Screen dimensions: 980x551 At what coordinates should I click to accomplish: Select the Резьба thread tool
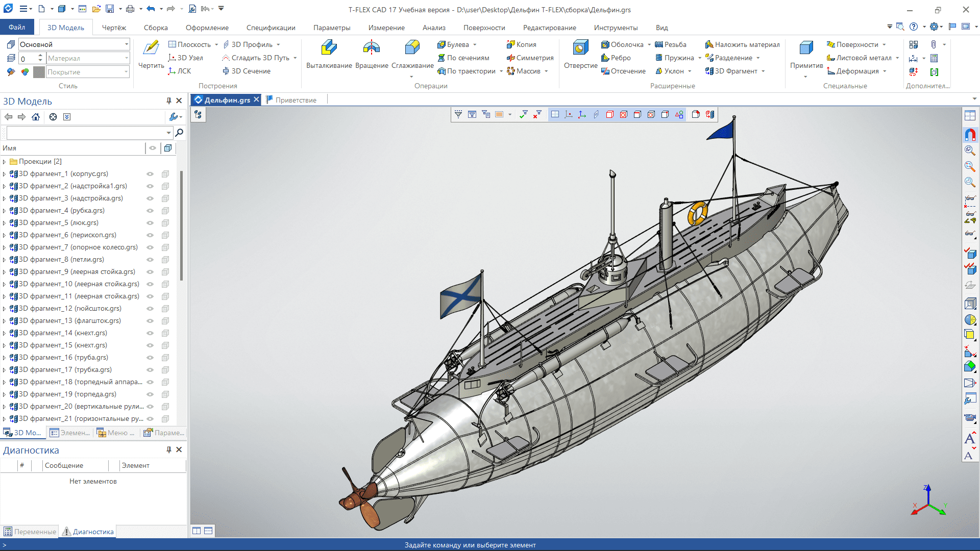click(x=671, y=44)
